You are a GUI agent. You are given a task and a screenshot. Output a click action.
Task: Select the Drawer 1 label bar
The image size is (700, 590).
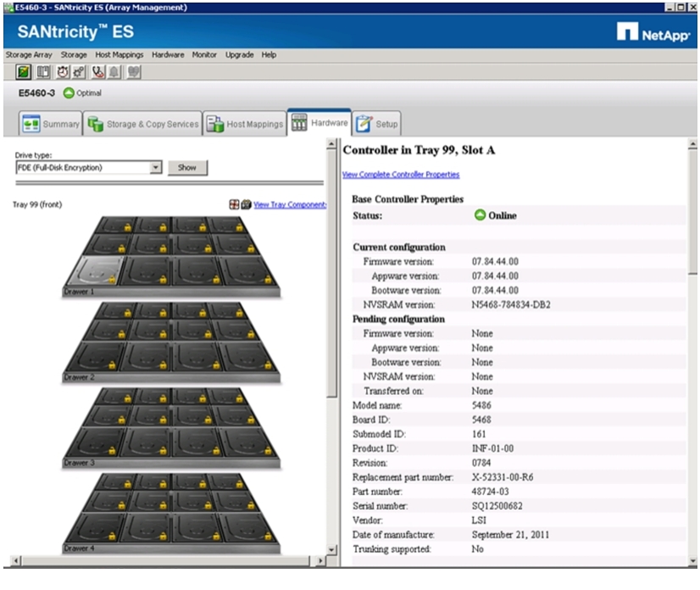tap(171, 292)
